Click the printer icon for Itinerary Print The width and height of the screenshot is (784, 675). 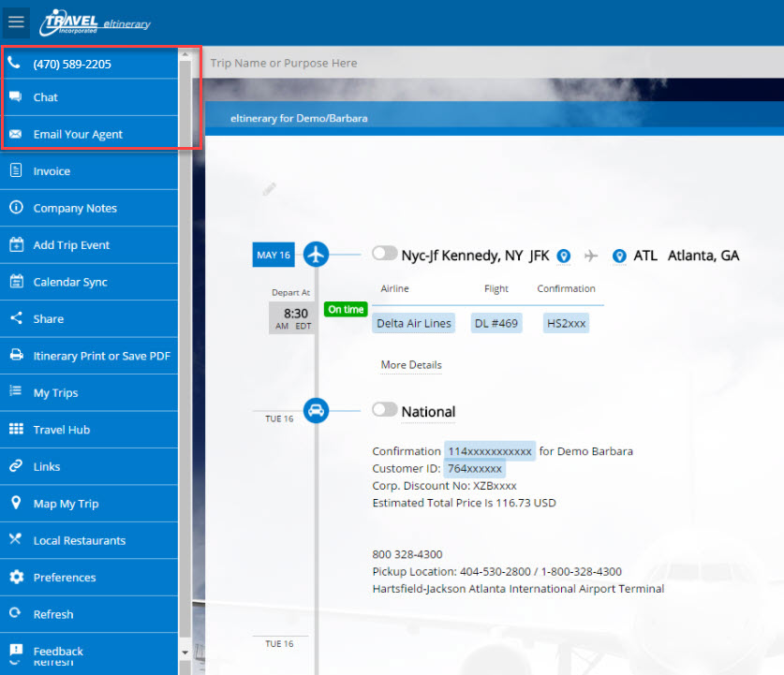(17, 355)
